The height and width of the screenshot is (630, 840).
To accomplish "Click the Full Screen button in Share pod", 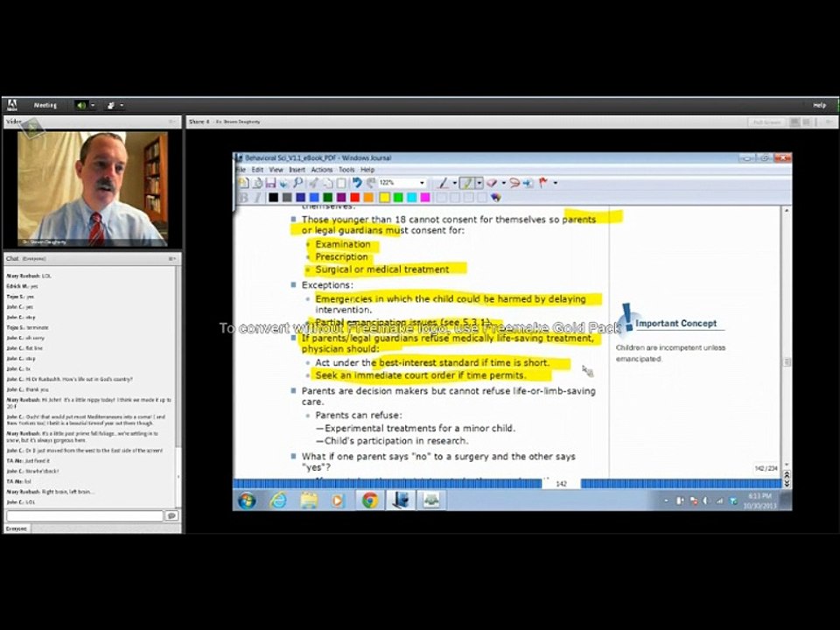I will click(767, 122).
